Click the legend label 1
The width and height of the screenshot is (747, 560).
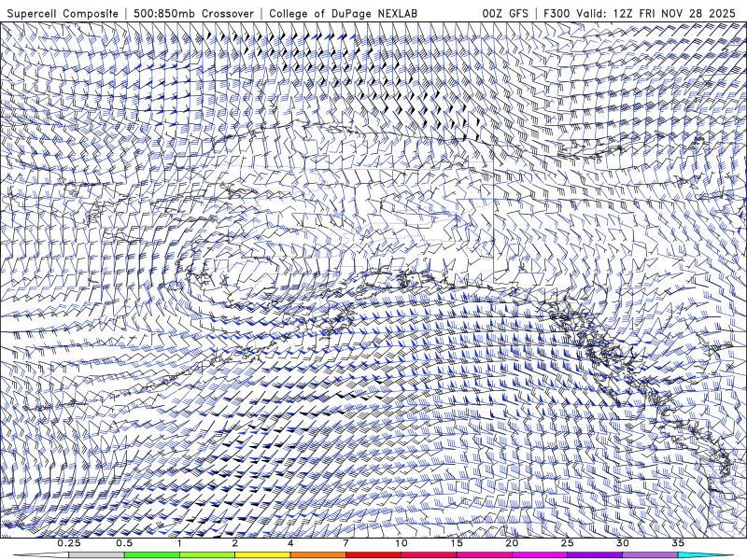pyautogui.click(x=179, y=543)
